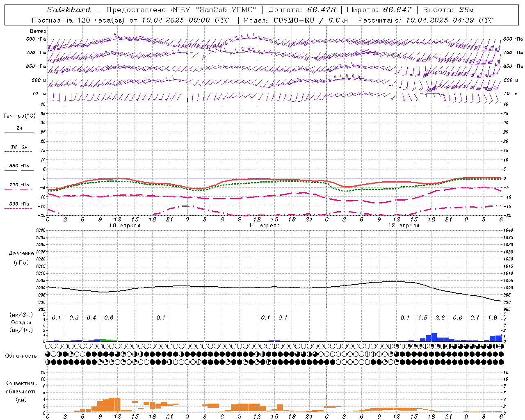
Task: Select the Осадки label
Action: pyautogui.click(x=21, y=322)
